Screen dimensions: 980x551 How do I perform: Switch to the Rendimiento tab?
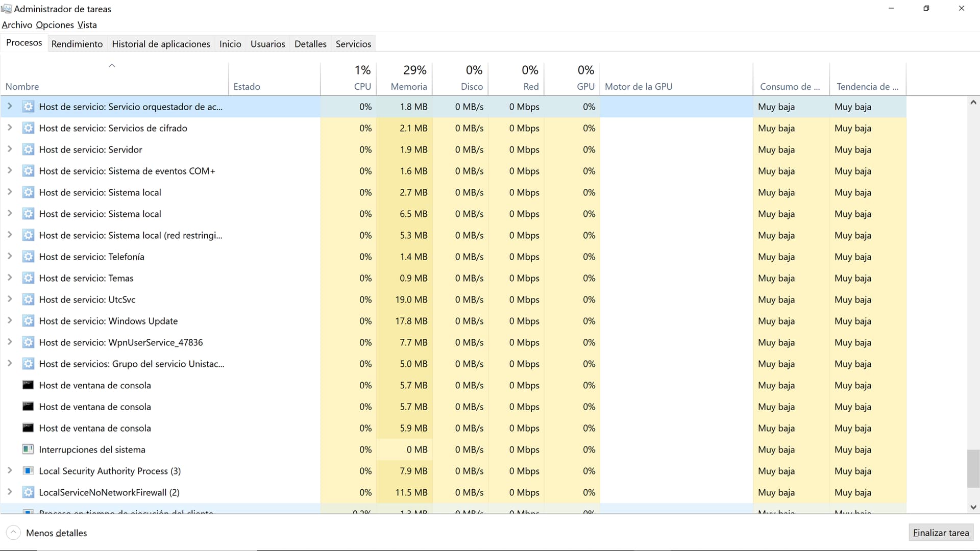click(77, 44)
